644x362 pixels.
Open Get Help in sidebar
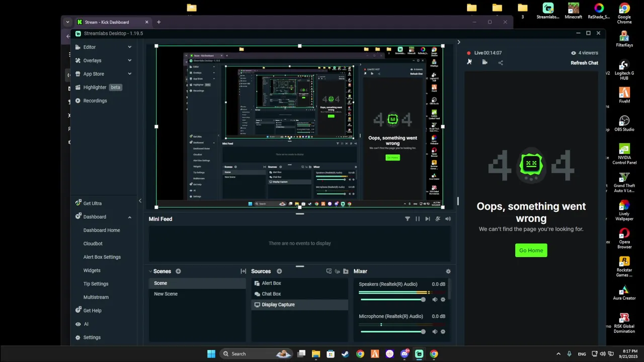click(x=92, y=311)
